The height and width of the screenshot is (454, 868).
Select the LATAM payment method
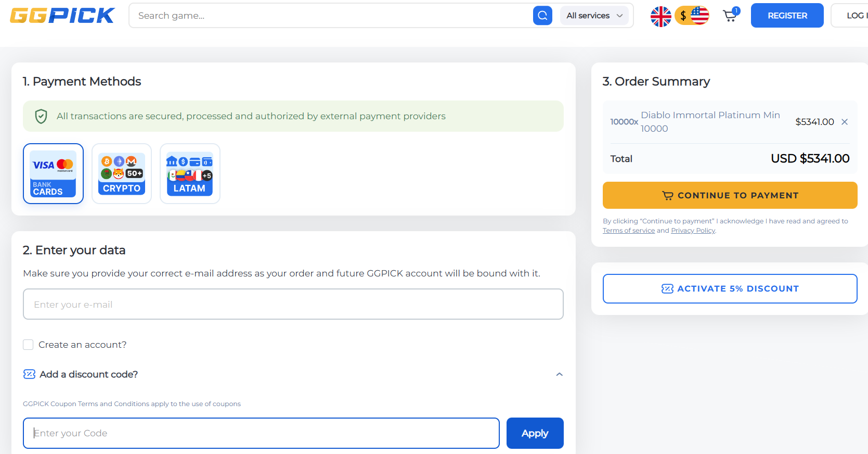pos(190,173)
